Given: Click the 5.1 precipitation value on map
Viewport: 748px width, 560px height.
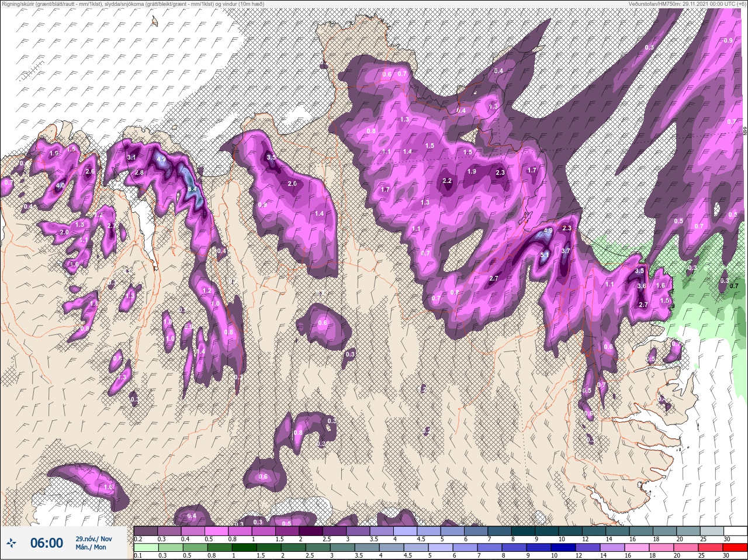Looking at the screenshot, I should [544, 255].
